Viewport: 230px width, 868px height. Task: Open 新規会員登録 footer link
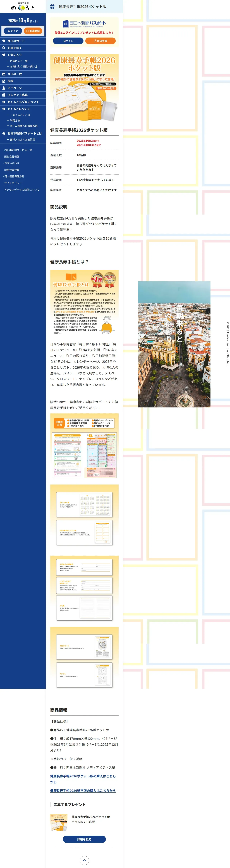11,170
